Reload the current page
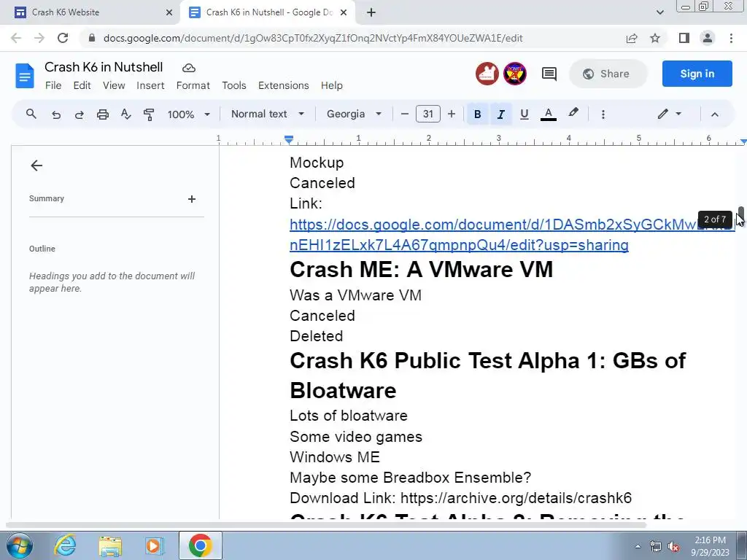 coord(63,38)
